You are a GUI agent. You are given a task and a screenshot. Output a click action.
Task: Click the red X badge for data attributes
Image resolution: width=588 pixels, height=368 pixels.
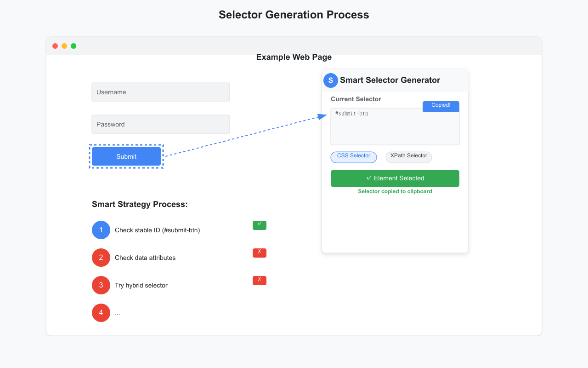(260, 253)
